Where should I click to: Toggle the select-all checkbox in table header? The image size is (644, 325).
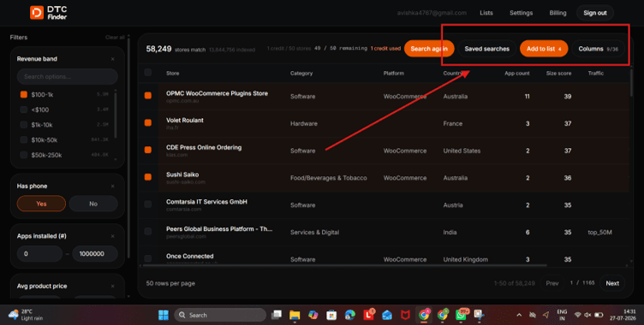click(148, 73)
